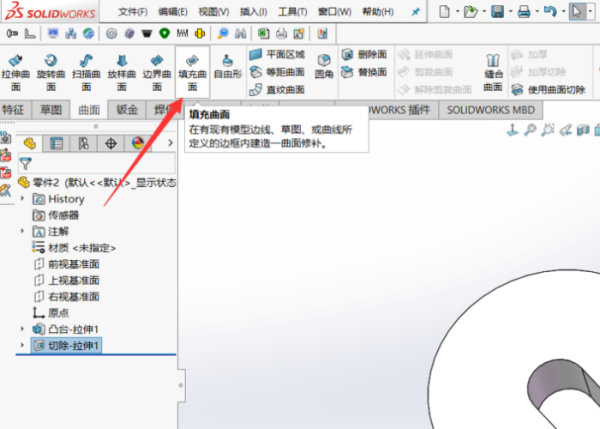Select the 缝合曲面 knit surface tool
600x429 pixels.
pos(493,72)
